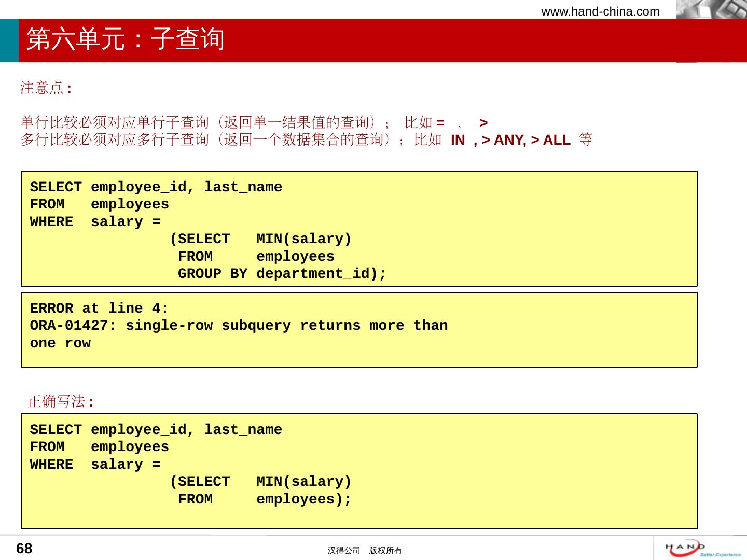Click the 正确写法 label

pyautogui.click(x=60, y=401)
